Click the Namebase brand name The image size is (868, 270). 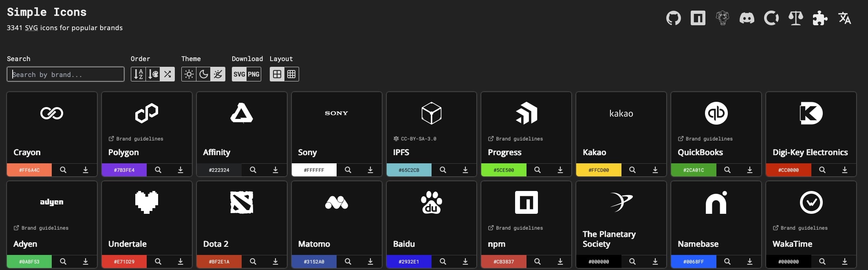coord(698,244)
